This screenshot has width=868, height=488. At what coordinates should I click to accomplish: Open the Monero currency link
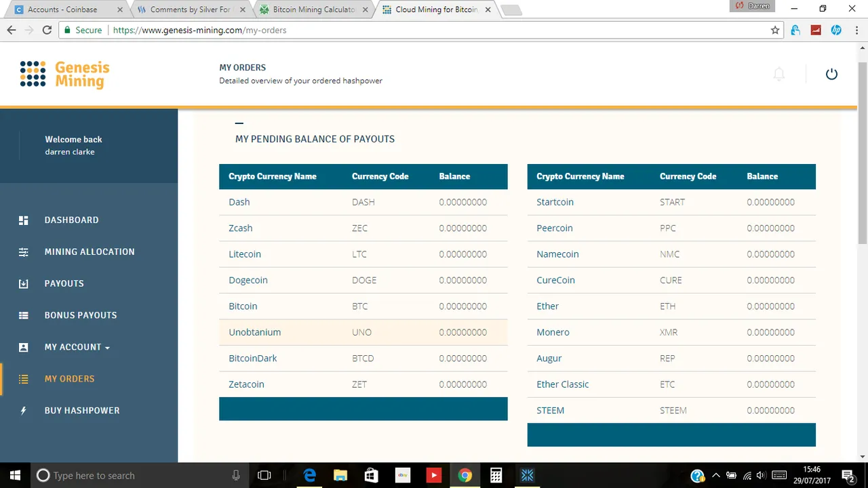click(x=553, y=332)
